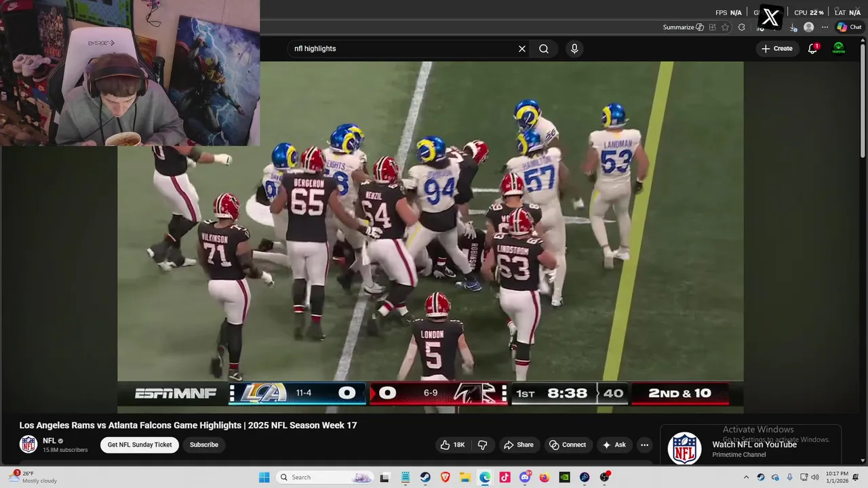Viewport: 868px width, 488px height.
Task: Click the Connect button under the video
Action: [x=568, y=445]
